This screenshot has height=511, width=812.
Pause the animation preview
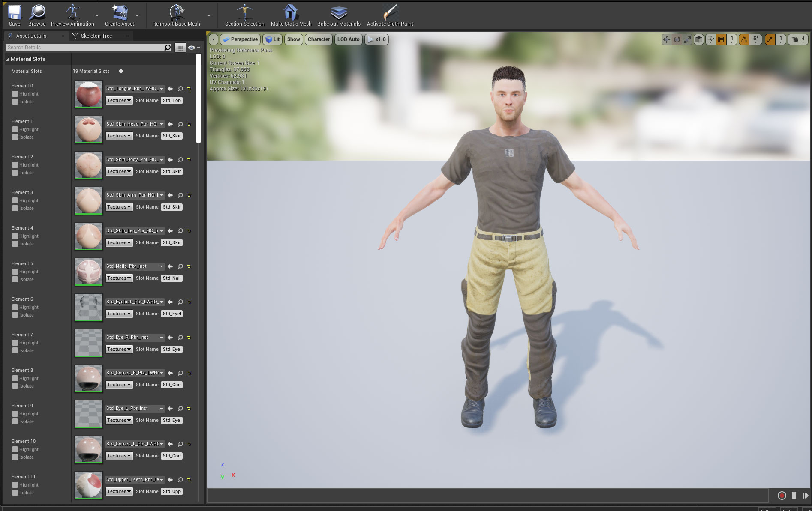point(794,496)
